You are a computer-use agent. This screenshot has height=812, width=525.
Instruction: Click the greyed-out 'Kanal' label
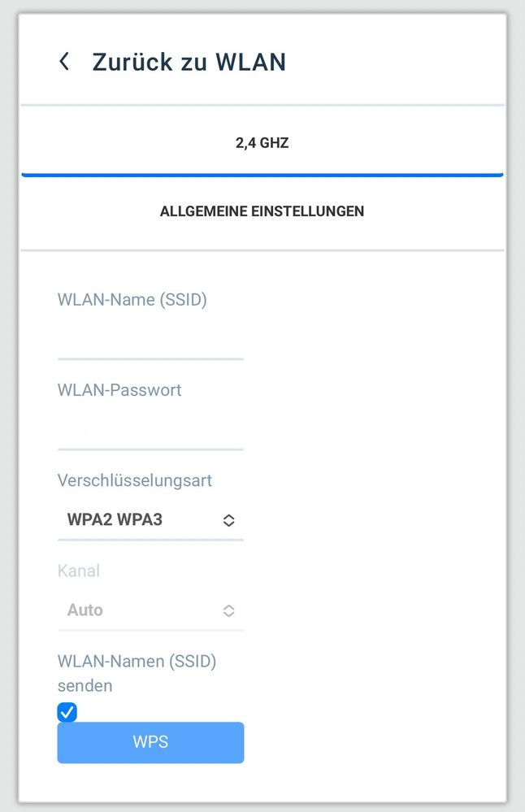pos(78,571)
